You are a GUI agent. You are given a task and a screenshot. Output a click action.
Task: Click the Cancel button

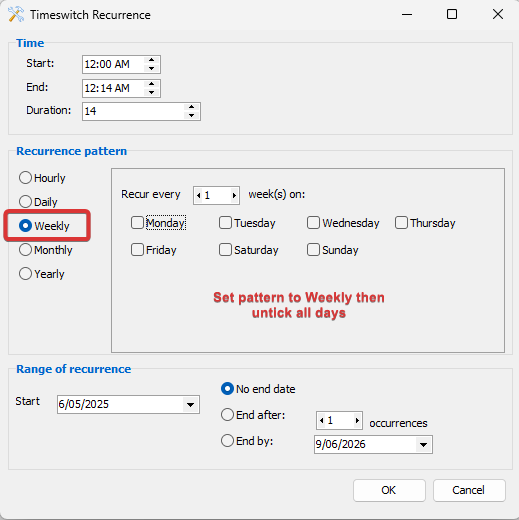point(469,490)
